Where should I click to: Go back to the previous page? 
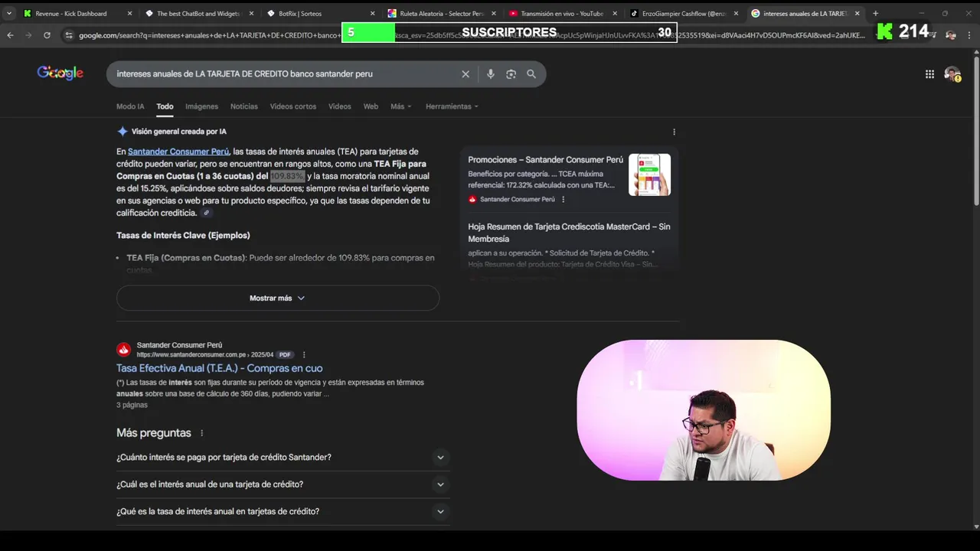(11, 35)
